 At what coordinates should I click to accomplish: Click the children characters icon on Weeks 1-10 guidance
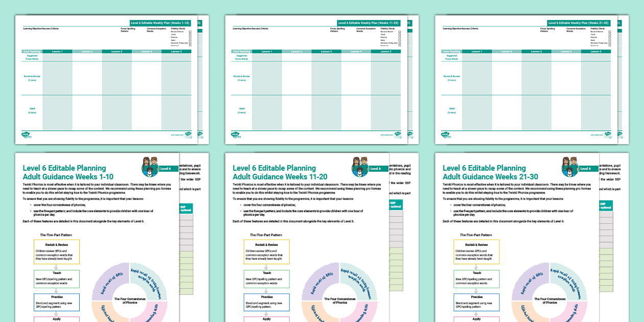[x=149, y=167]
